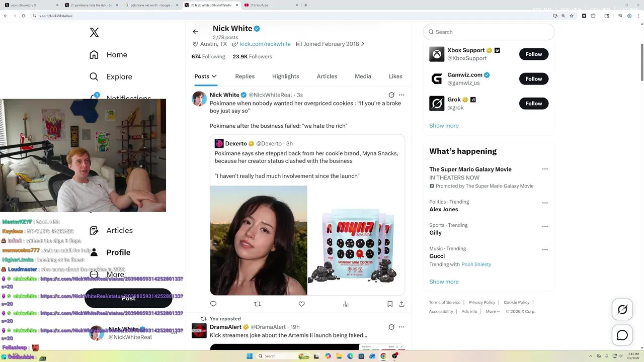Open the more menu on the DramaAlert post
This screenshot has height=362, width=644.
click(401, 327)
